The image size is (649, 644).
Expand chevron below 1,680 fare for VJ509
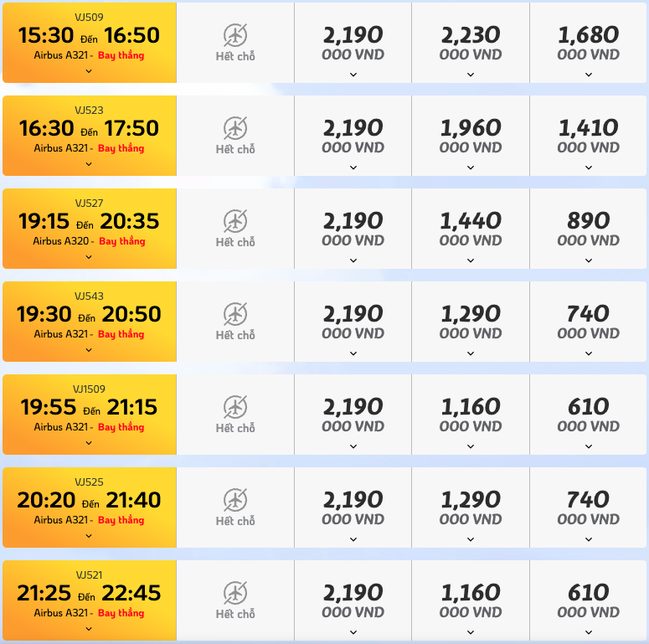[589, 75]
